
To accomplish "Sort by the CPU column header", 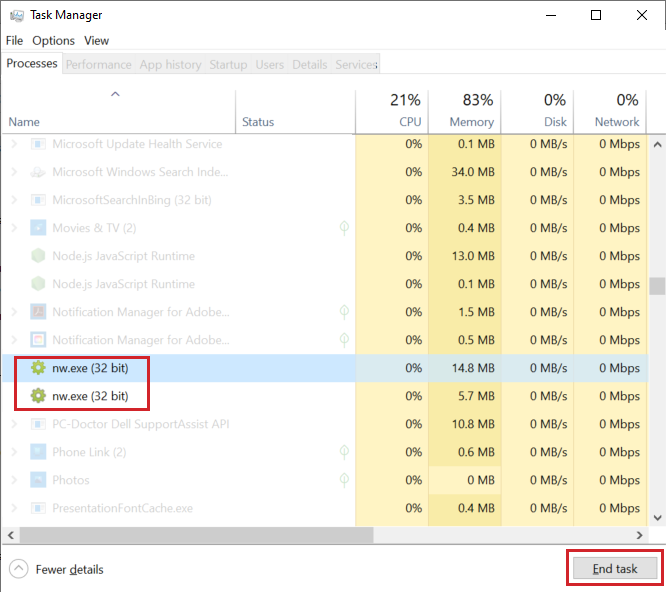I will click(392, 112).
